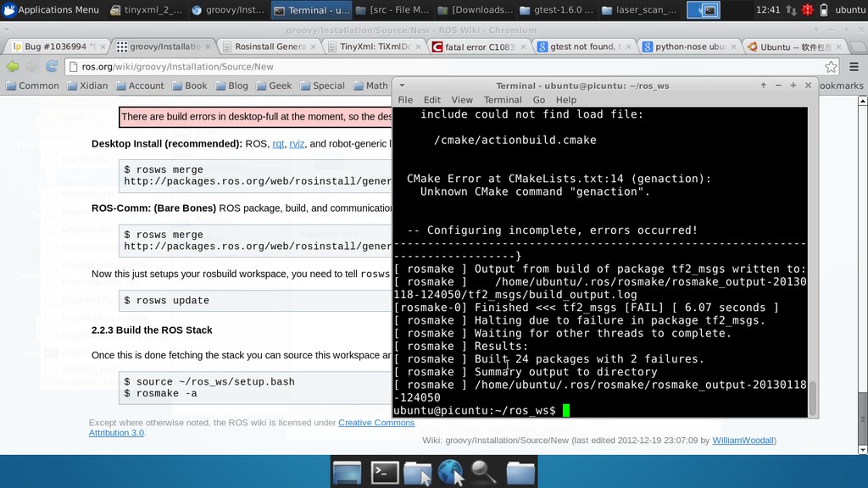Click the red update notifier tray icon

(808, 10)
